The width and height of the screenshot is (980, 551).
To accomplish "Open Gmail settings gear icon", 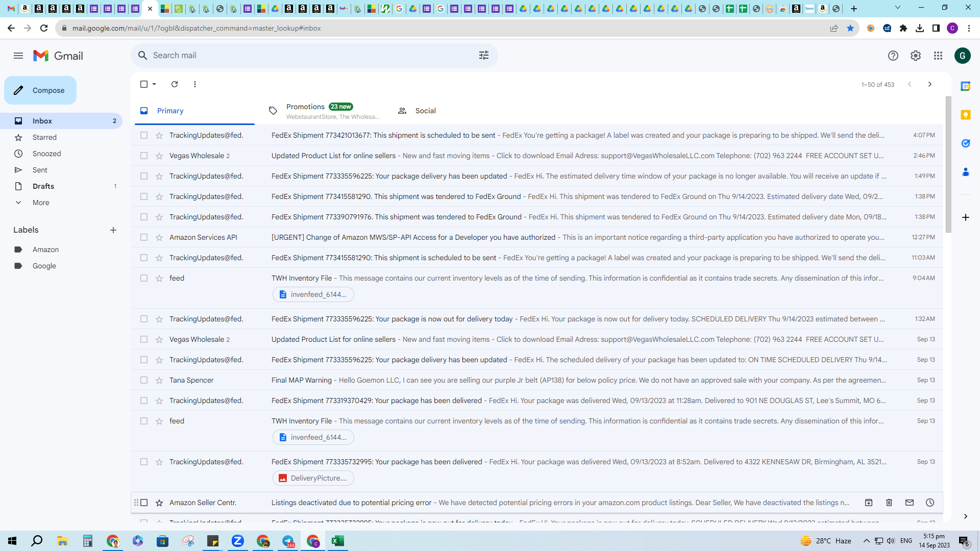I will (x=916, y=56).
